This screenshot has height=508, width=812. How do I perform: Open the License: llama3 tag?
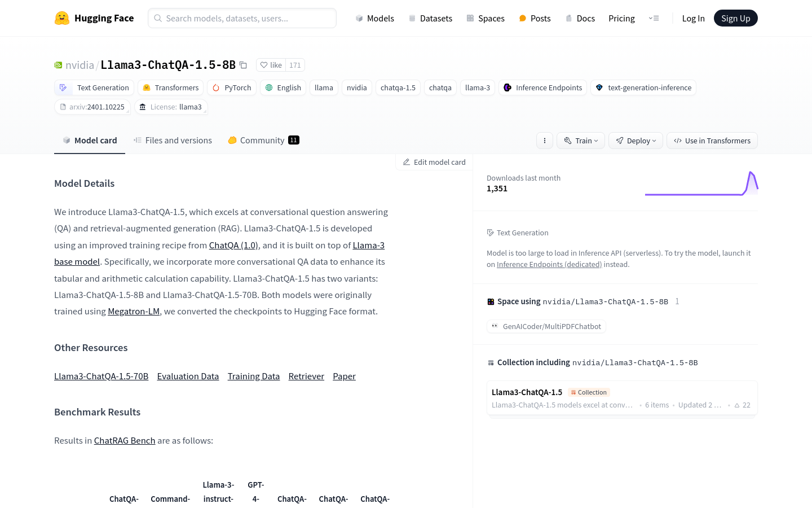pos(171,107)
